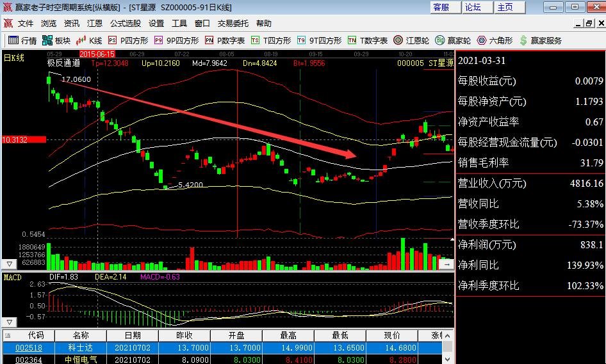Screen dimensions: 606x364
Task: Open the 资讯 menu
Action: 72,24
